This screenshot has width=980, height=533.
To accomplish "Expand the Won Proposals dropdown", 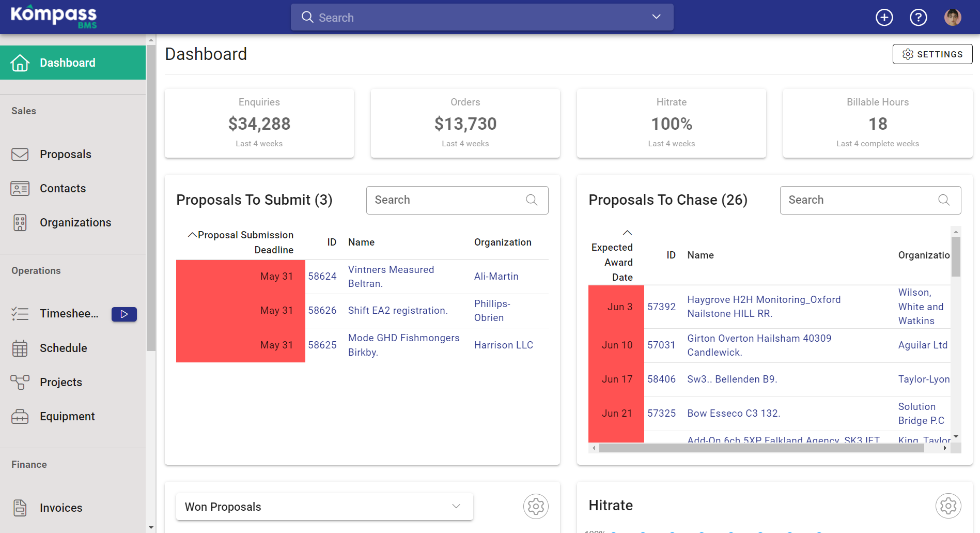I will [x=324, y=507].
